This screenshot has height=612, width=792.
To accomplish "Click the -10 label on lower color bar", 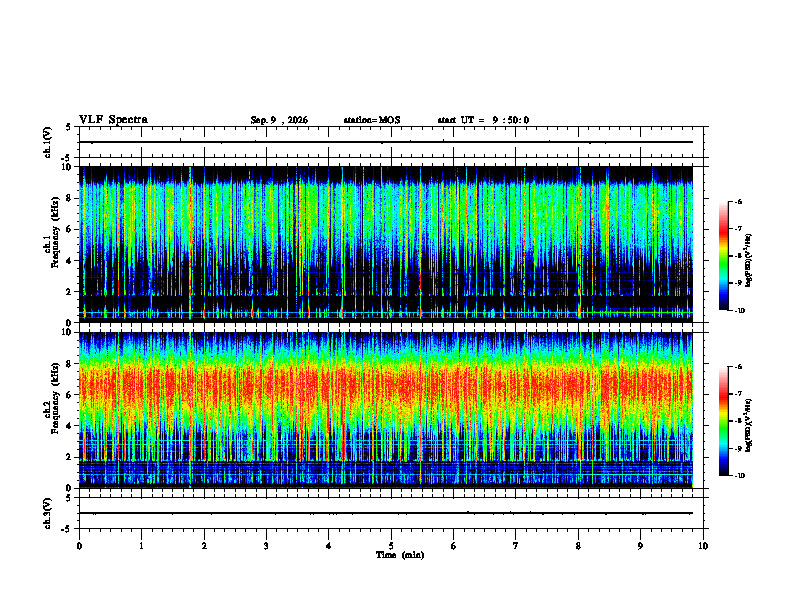I will point(738,476).
